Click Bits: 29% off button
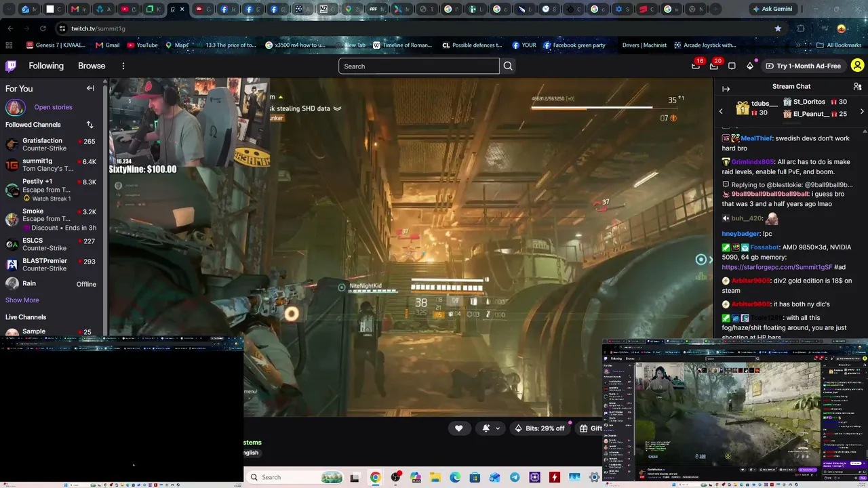Viewport: 868px width, 488px height. click(x=540, y=428)
